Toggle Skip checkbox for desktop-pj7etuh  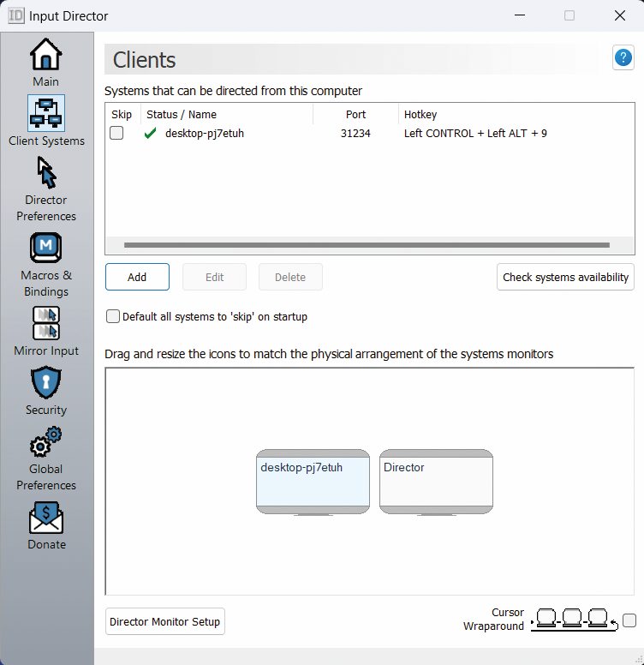(x=116, y=133)
